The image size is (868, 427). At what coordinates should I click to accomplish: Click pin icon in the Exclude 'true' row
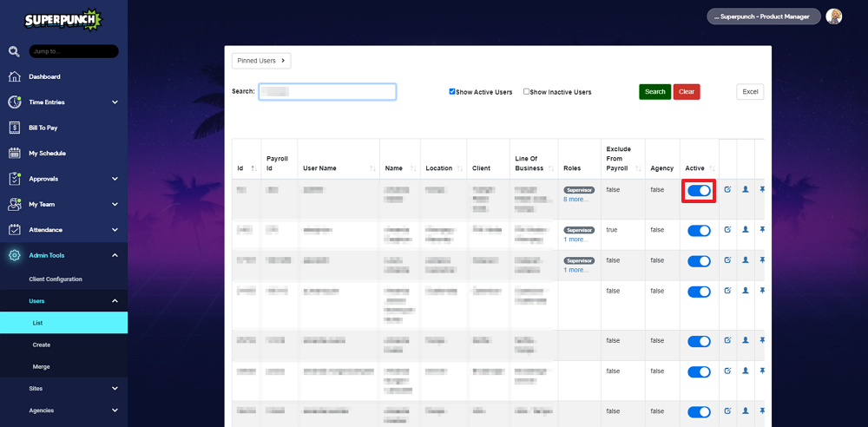[x=762, y=229]
